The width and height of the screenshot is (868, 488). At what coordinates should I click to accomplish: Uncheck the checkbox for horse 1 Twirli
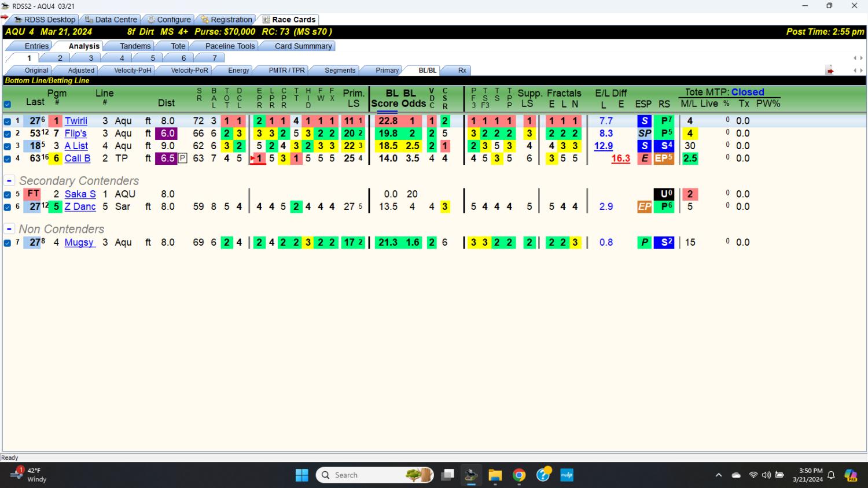click(x=7, y=121)
